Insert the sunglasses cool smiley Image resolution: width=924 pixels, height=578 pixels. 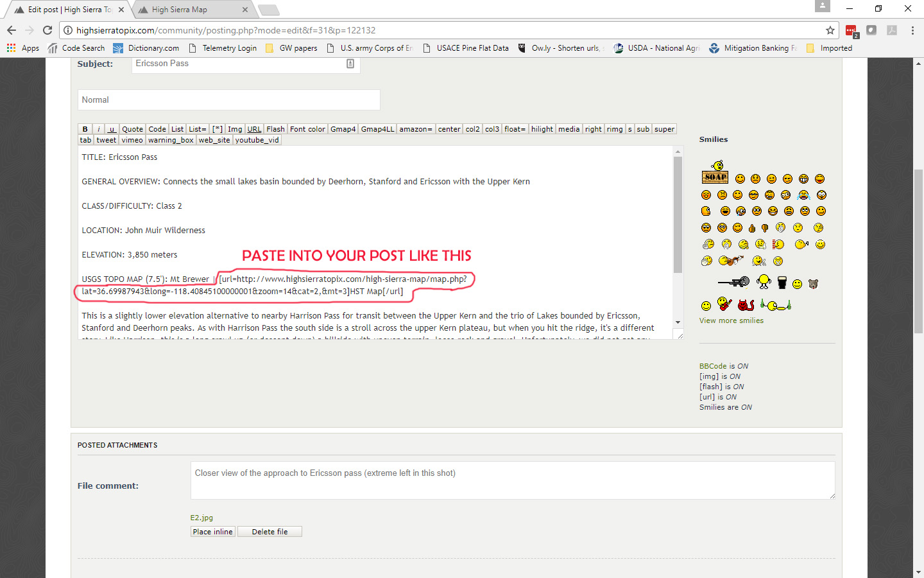(753, 195)
